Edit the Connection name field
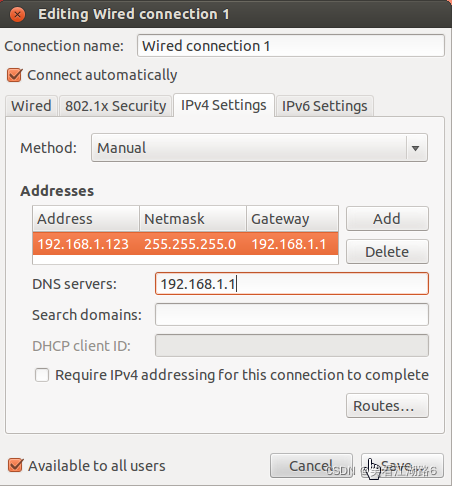452x486 pixels. click(x=291, y=46)
